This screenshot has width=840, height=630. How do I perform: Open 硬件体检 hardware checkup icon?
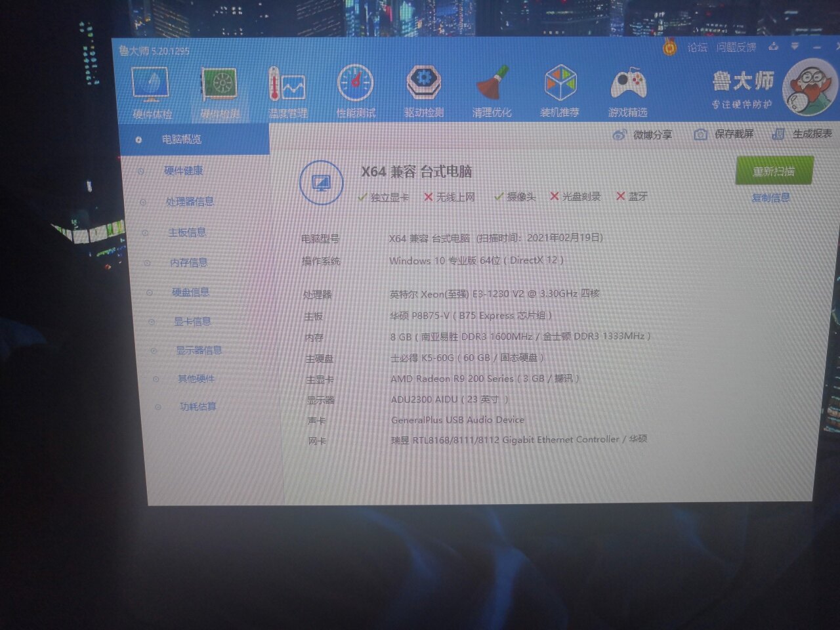[152, 92]
